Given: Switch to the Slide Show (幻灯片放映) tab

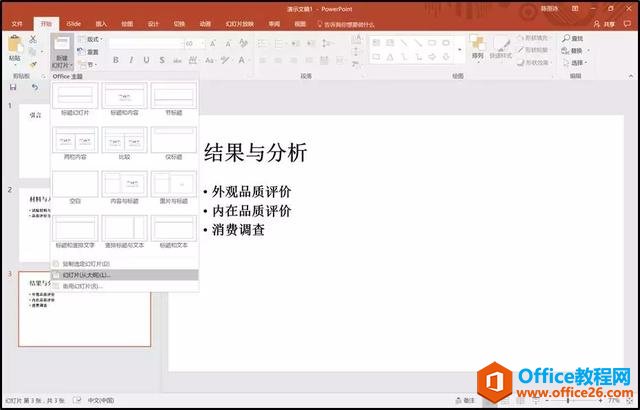Looking at the screenshot, I should click(239, 24).
